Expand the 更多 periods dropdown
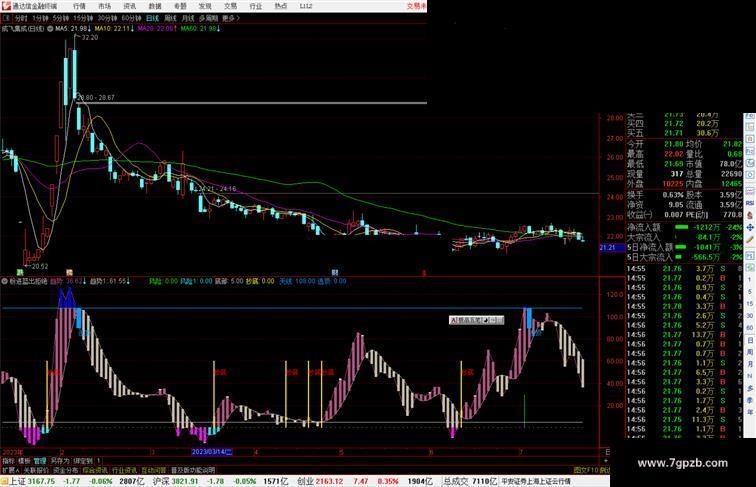 pos(230,18)
